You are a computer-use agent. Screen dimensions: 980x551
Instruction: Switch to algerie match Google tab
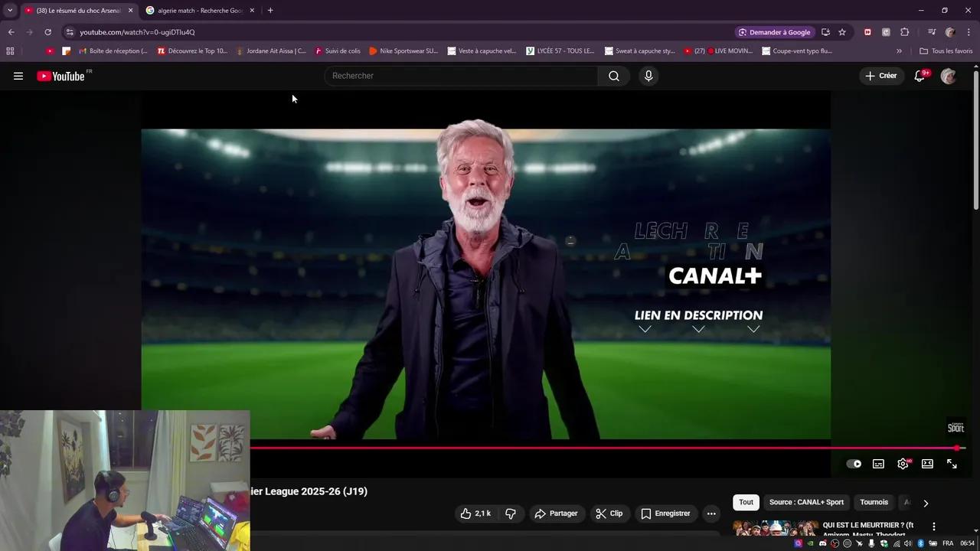(200, 11)
